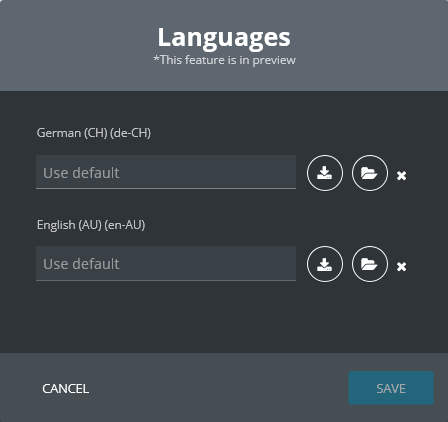Delete the en-AU row with x icon
The image size is (448, 422).
click(401, 266)
